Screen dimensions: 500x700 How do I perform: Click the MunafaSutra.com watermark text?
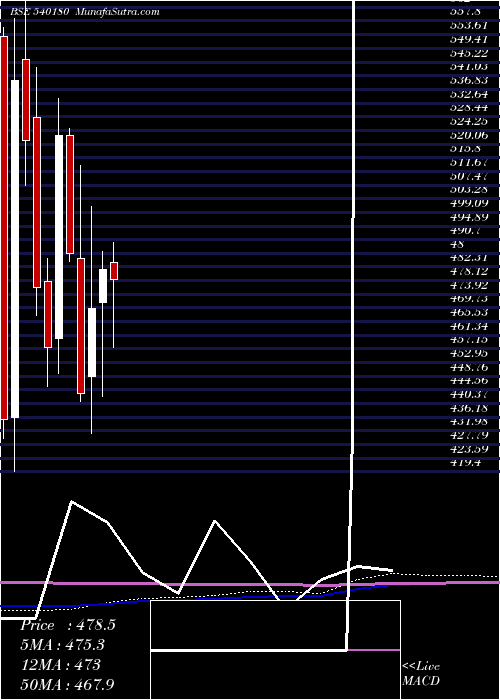coord(117,12)
